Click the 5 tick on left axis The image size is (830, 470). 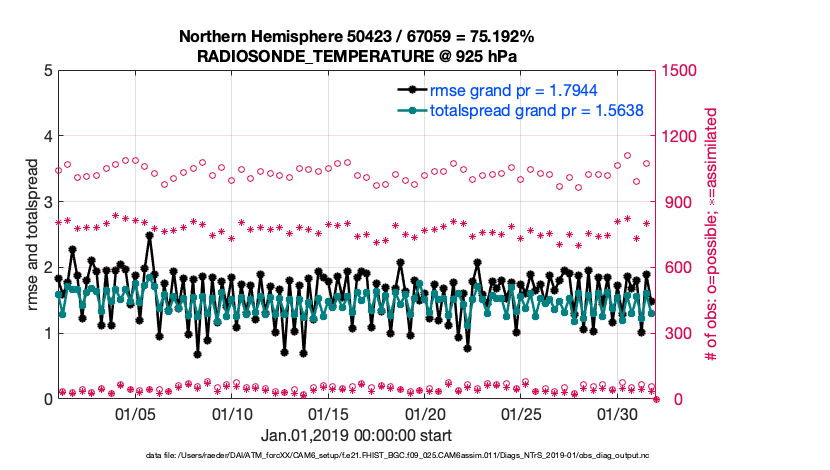(47, 71)
